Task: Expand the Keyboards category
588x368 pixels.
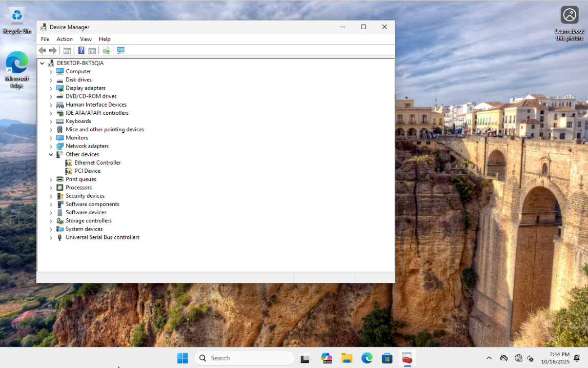Action: click(51, 121)
